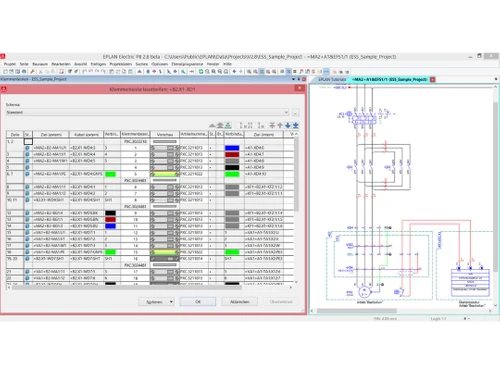Image resolution: width=500 pixels, height=375 pixels.
Task: Select the black swatch beside terminal 4
Action: (x=232, y=167)
